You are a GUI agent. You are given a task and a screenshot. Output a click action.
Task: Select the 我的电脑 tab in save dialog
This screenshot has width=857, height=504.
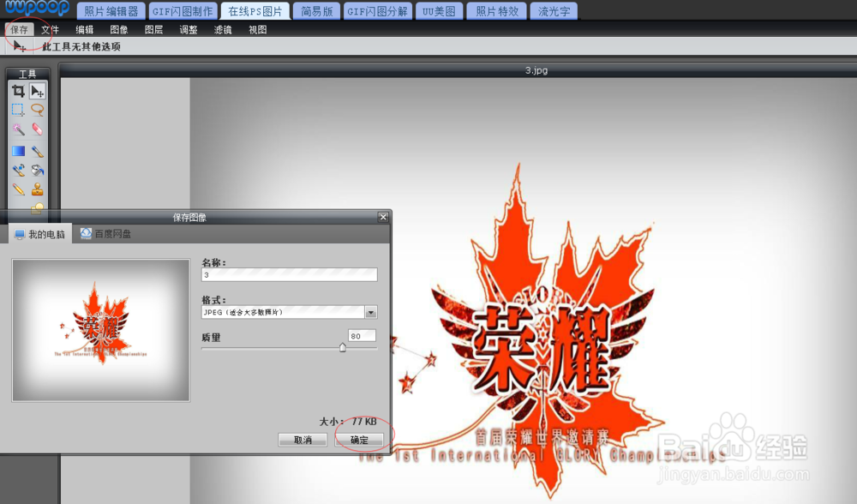tap(40, 235)
